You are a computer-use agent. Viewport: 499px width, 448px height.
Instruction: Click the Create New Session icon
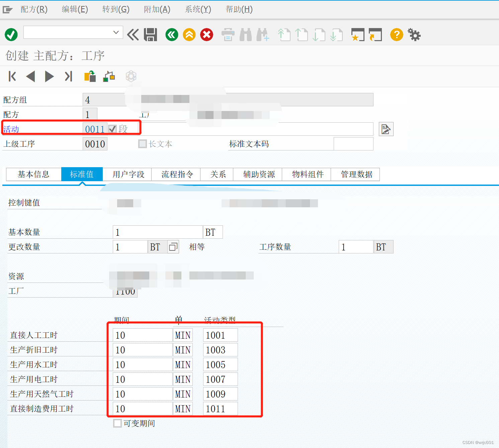tap(357, 34)
